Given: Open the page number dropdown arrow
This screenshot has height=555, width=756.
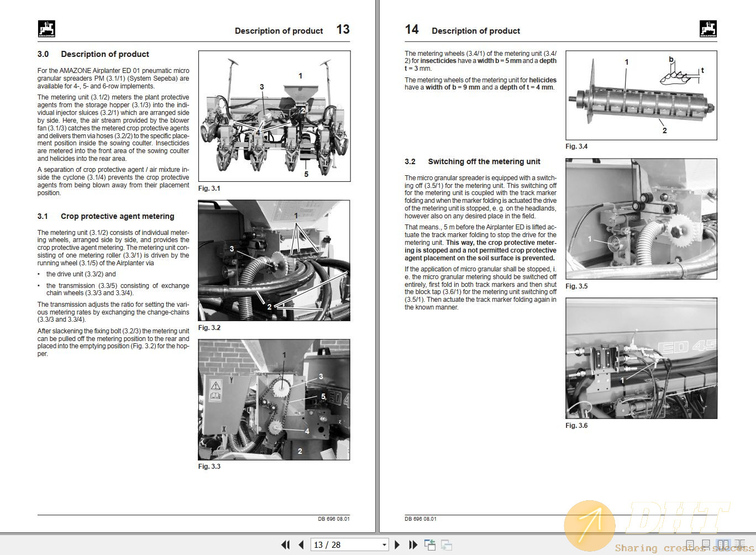Looking at the screenshot, I should coord(384,545).
